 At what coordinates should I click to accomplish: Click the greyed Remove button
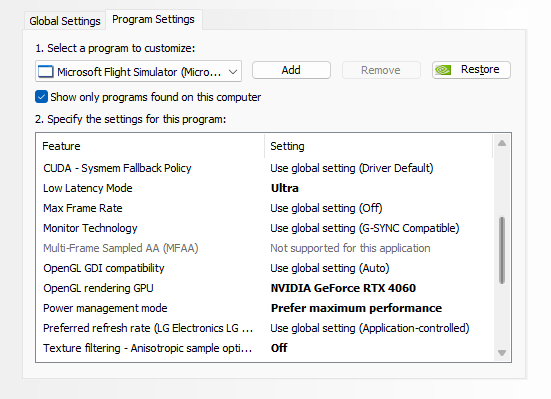(x=381, y=70)
